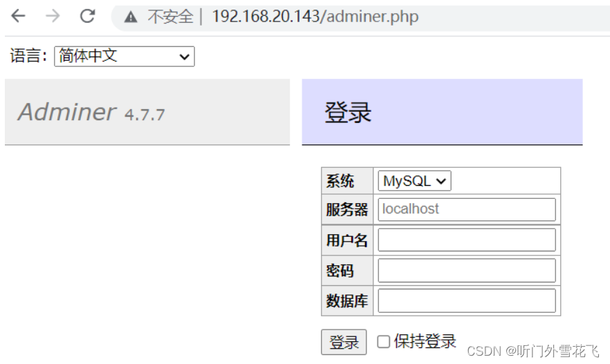610x364 pixels.
Task: Open the language dropdown showing 简体中文
Action: 124,57
